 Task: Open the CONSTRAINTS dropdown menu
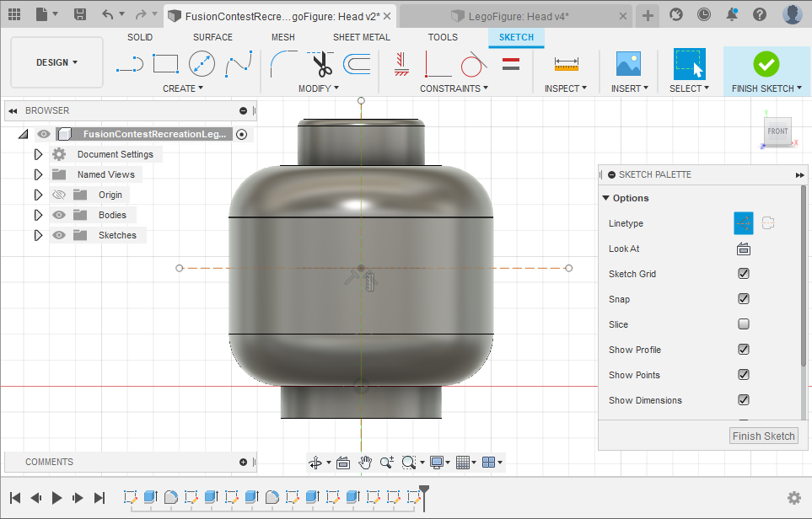click(454, 88)
